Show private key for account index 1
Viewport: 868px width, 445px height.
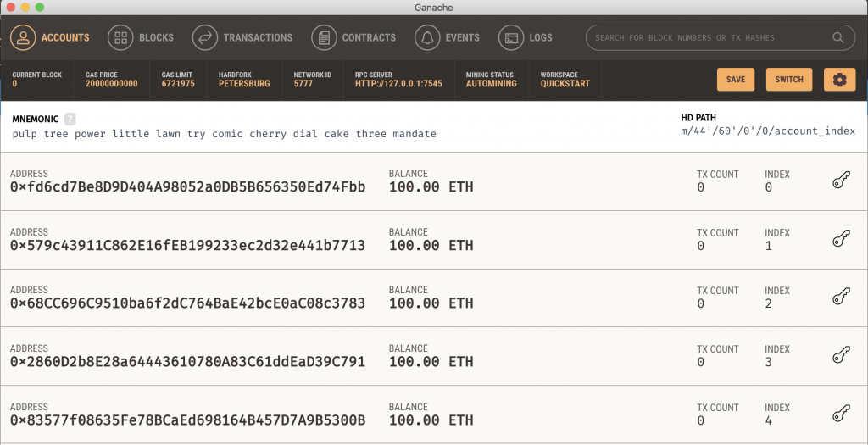coord(841,238)
